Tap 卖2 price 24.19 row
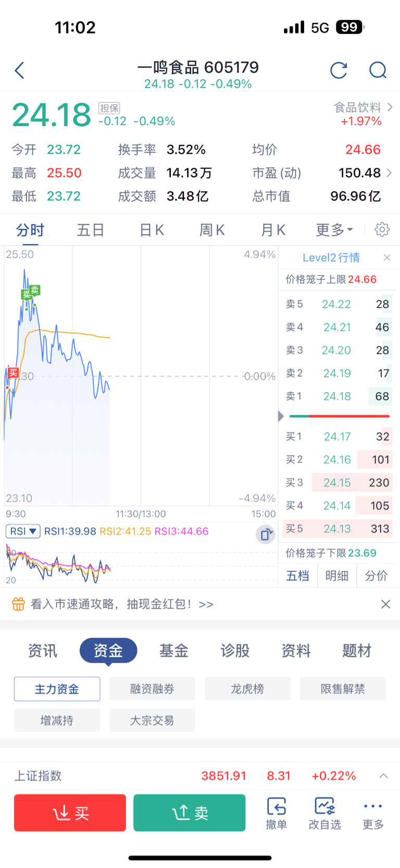 pos(337,373)
